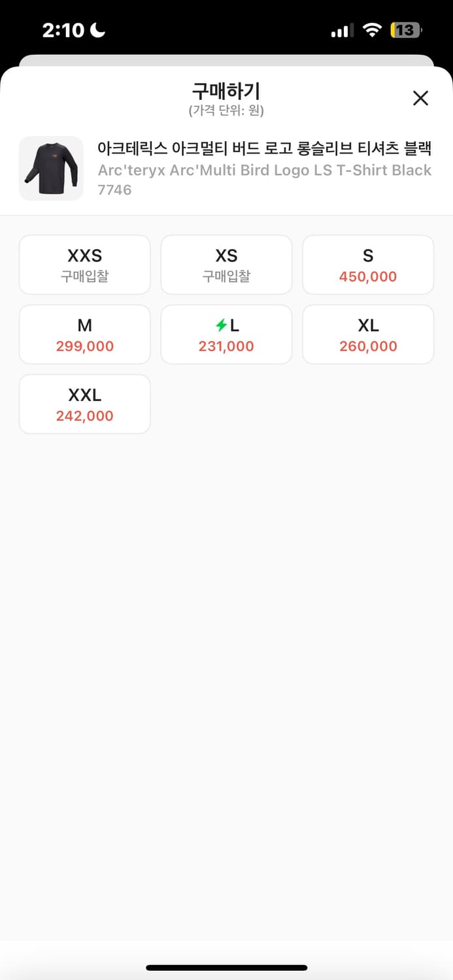Tap the 가격 단위 price unit label
Viewport: 453px width, 980px height.
tap(226, 111)
